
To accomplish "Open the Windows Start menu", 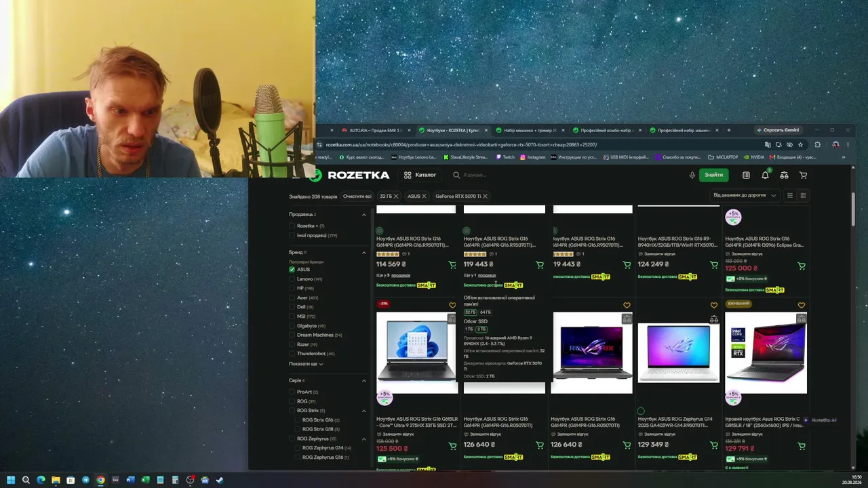I will [11, 480].
